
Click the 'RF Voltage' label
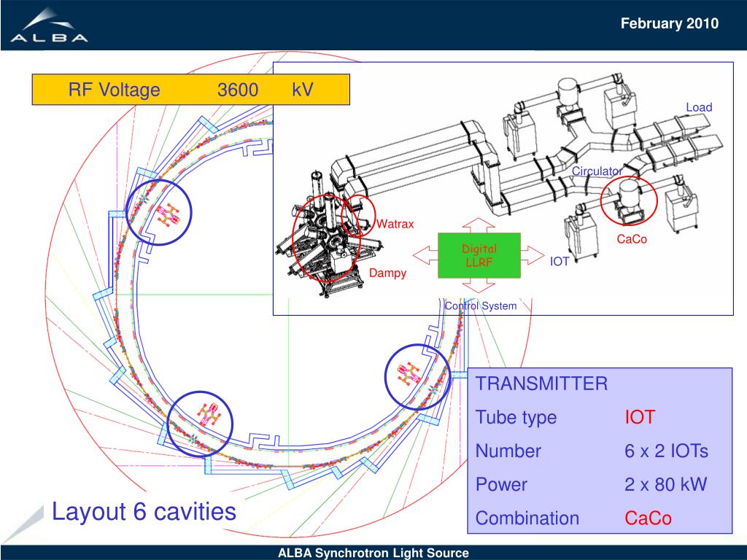pos(114,90)
